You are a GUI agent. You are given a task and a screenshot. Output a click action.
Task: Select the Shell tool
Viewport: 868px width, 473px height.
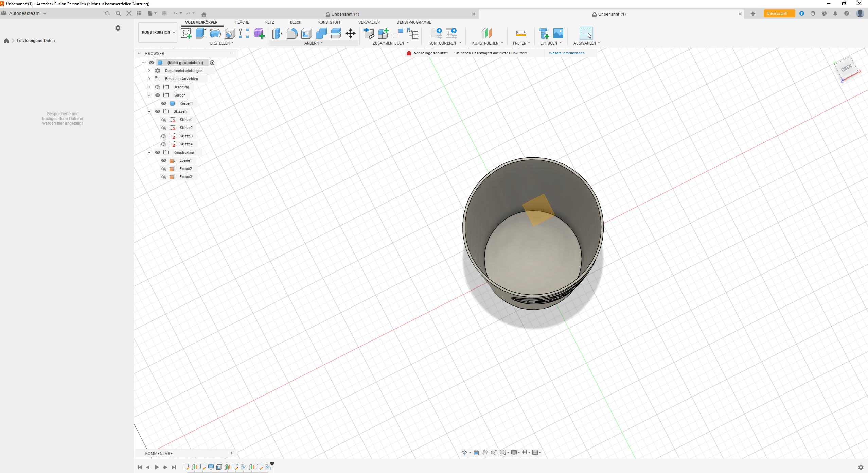point(307,33)
